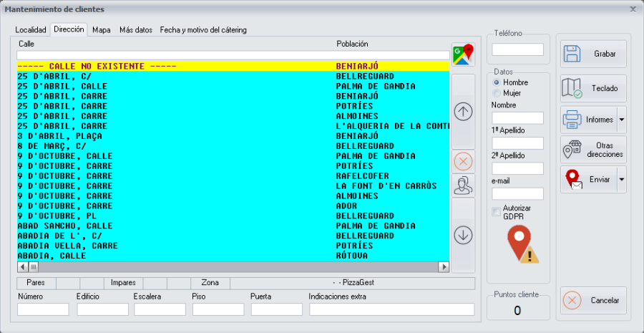Click the red X delete icon
This screenshot has width=644, height=333.
click(464, 161)
